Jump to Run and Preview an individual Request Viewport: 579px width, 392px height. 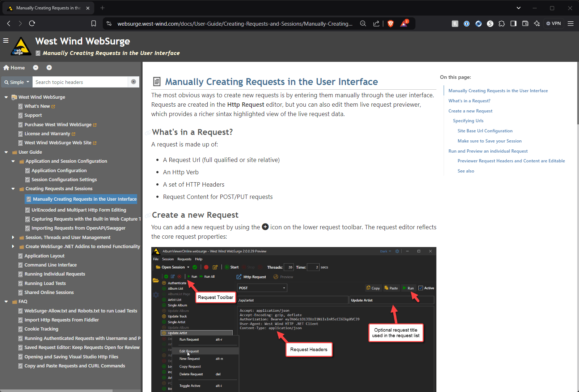pyautogui.click(x=488, y=151)
